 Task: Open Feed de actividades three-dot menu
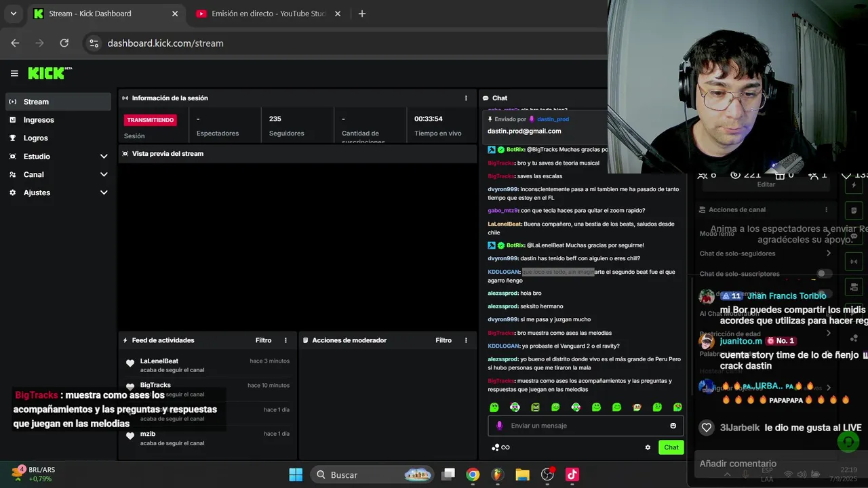tap(285, 340)
